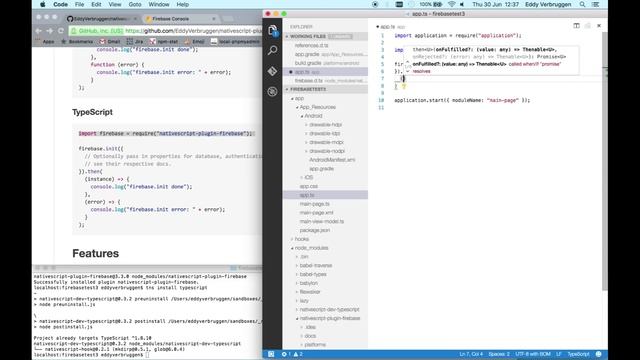Click the VS Code status bar left corner icon
640x360 pixels.
click(271, 354)
